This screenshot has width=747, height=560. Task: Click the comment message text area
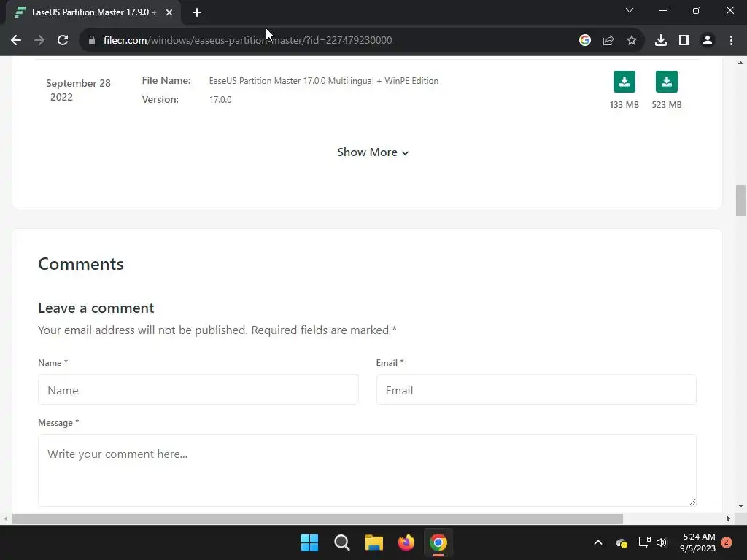pyautogui.click(x=368, y=470)
